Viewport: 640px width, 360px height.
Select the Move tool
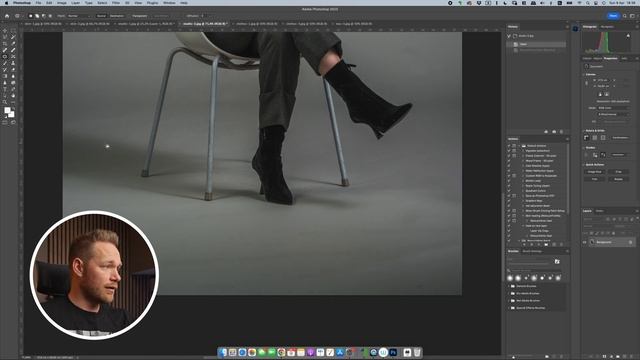5,31
